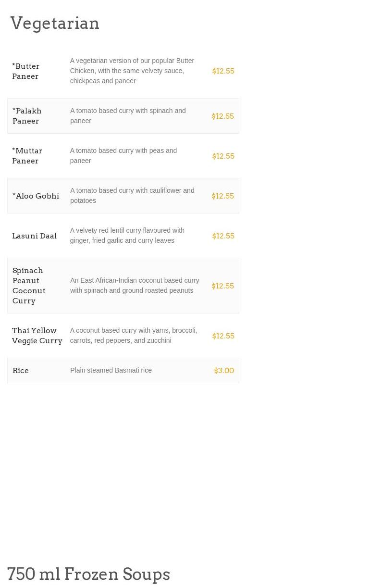Select the Palakh Paneer menu item
Viewport: 370px width, 588px height.
click(x=123, y=116)
